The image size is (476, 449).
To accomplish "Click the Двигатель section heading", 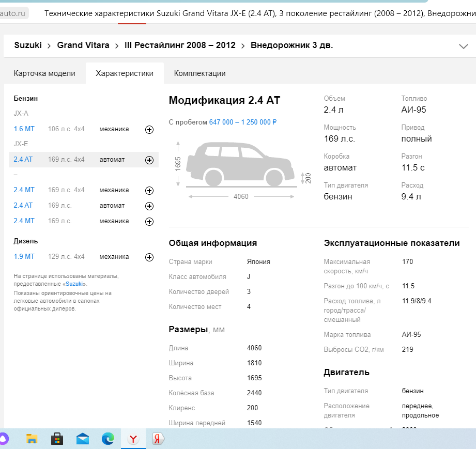I will (346, 372).
